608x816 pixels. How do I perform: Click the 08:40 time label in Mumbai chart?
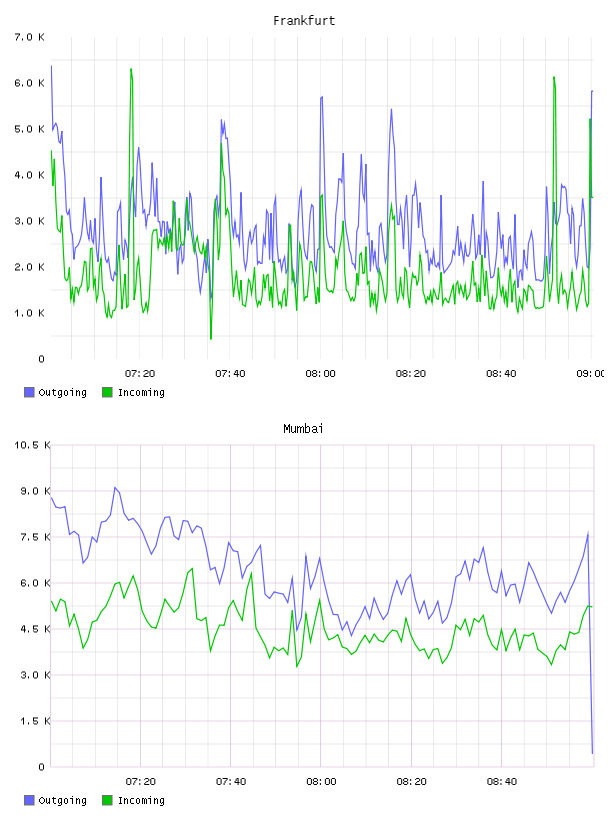[502, 782]
